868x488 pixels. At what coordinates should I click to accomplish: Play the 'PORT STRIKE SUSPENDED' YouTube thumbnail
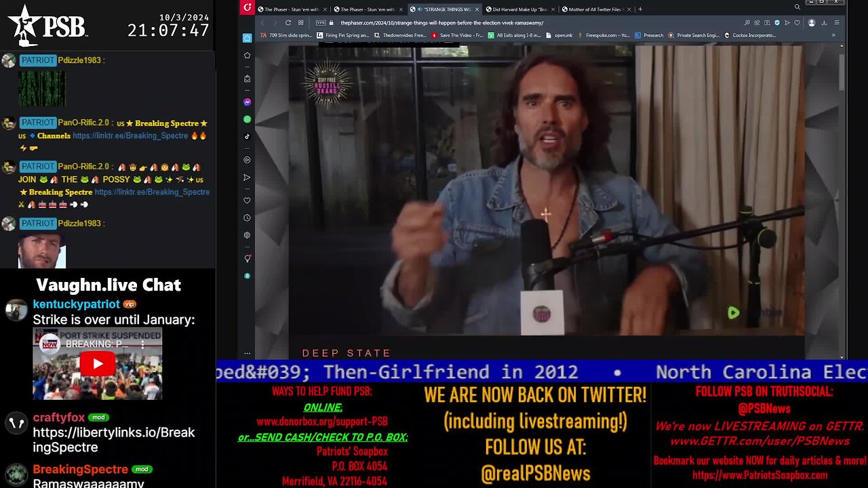click(97, 364)
